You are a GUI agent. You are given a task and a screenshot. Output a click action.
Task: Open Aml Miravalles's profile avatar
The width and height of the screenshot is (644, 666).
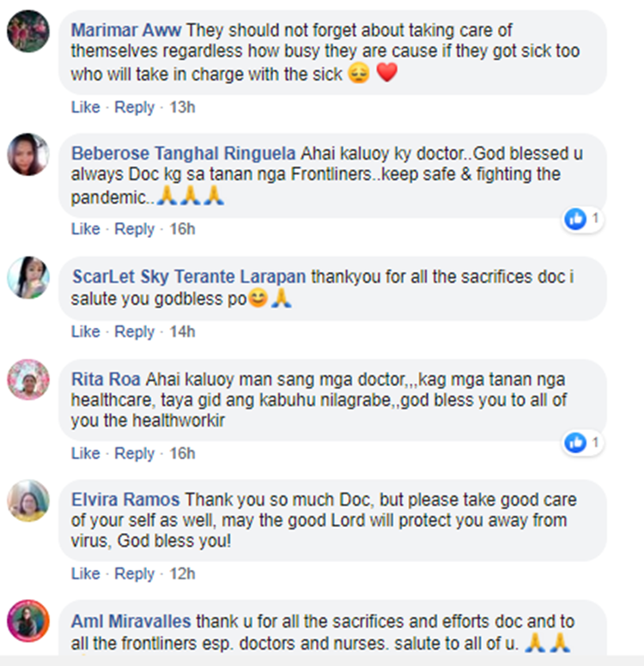[28, 621]
